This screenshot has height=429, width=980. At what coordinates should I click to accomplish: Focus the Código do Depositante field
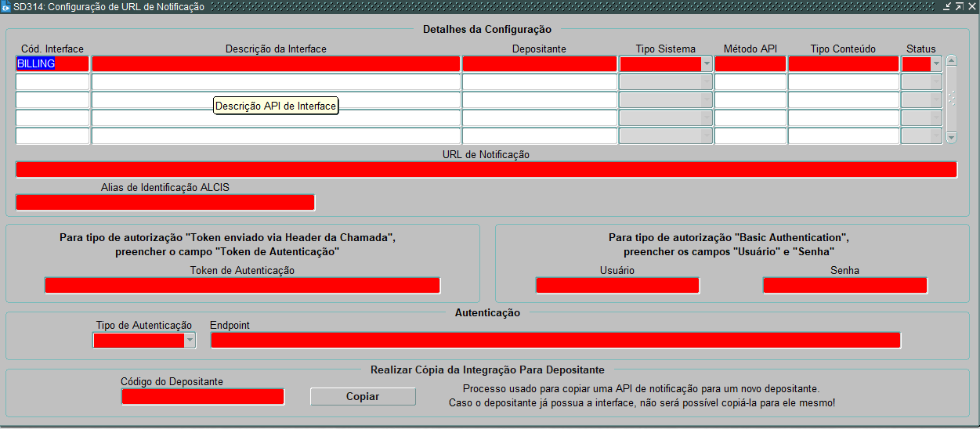pos(202,397)
